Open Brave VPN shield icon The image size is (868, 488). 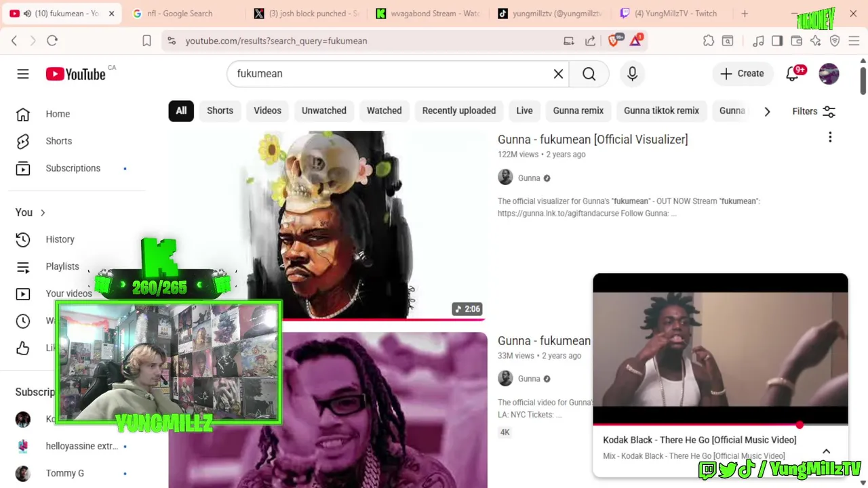(835, 41)
